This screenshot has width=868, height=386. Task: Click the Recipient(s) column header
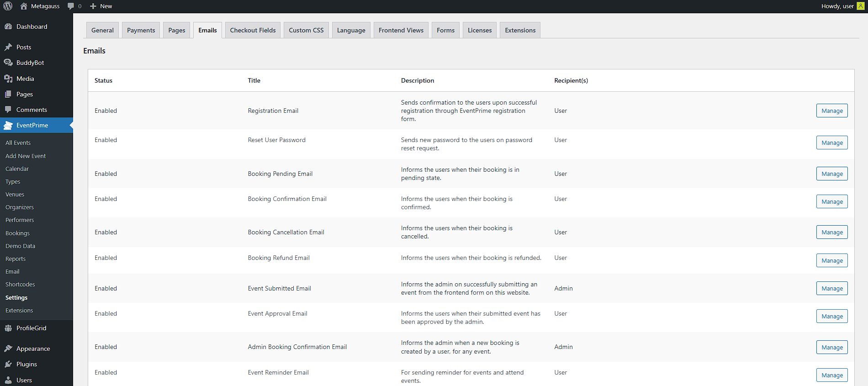click(571, 80)
